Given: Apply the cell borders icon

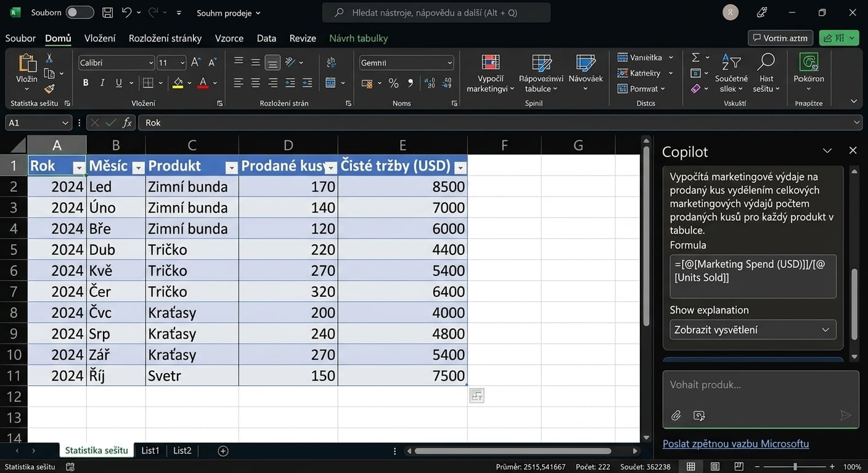Looking at the screenshot, I should pyautogui.click(x=148, y=83).
